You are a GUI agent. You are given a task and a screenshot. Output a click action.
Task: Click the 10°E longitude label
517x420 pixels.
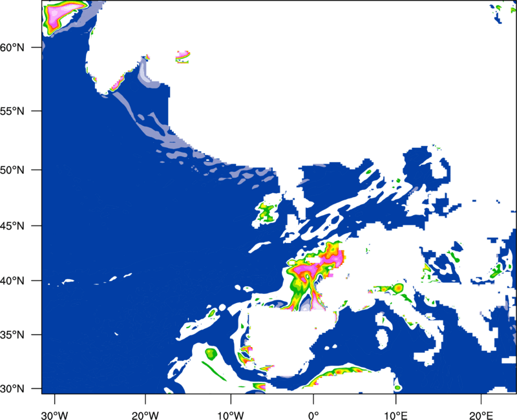(x=396, y=415)
